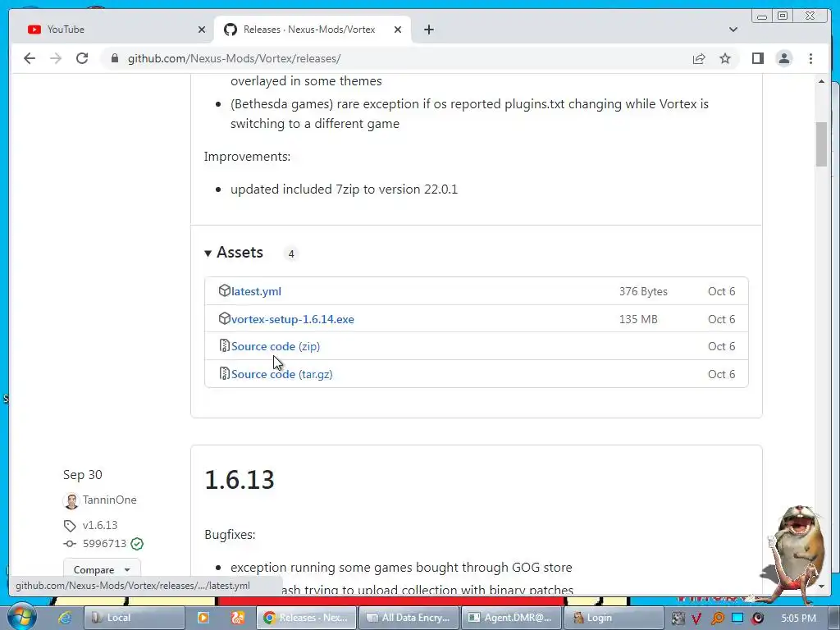Screen dimensions: 840x630
Task: Open the UC Browser taskbar icon
Action: coord(238,618)
